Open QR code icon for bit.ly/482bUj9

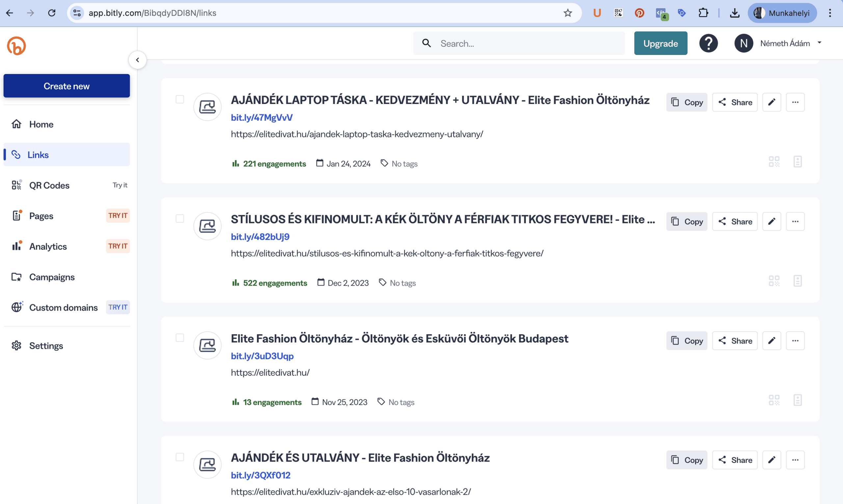tap(774, 281)
